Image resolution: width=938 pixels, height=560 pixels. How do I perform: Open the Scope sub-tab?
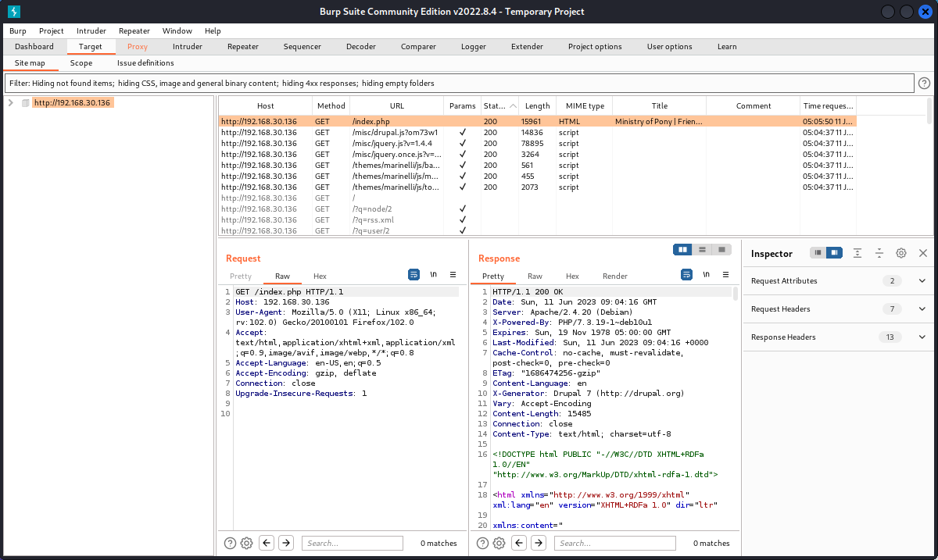(x=81, y=62)
